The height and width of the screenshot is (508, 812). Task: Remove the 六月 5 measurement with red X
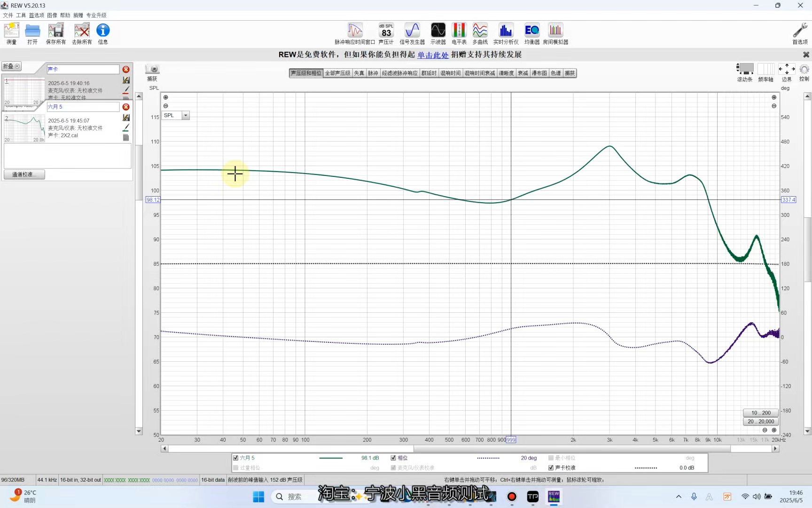click(126, 107)
